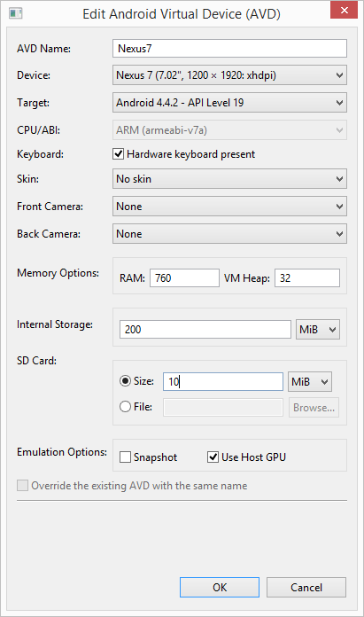
Task: Click the Back Camera label
Action: click(49, 234)
